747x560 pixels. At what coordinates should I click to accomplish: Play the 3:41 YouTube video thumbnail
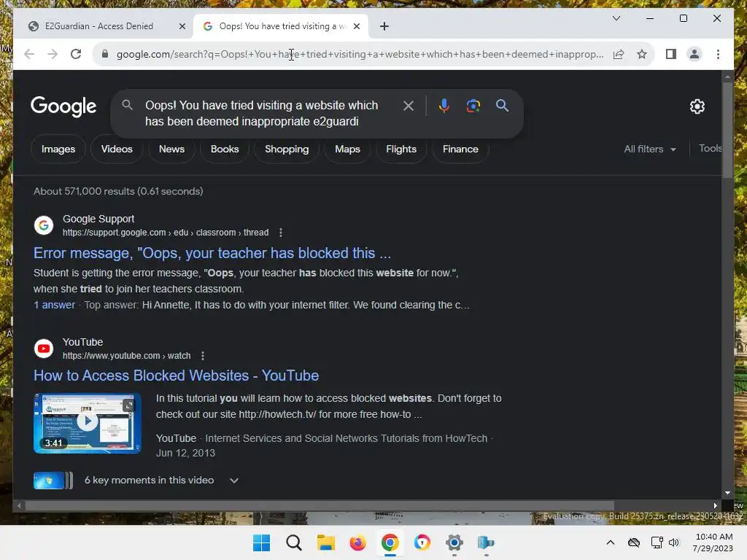pos(88,423)
